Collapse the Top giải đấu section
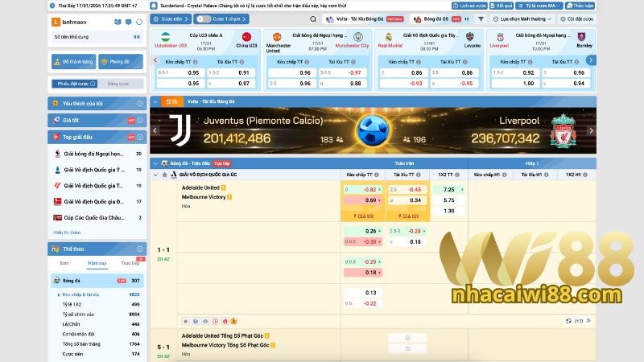This screenshot has height=362, width=644. click(x=142, y=136)
